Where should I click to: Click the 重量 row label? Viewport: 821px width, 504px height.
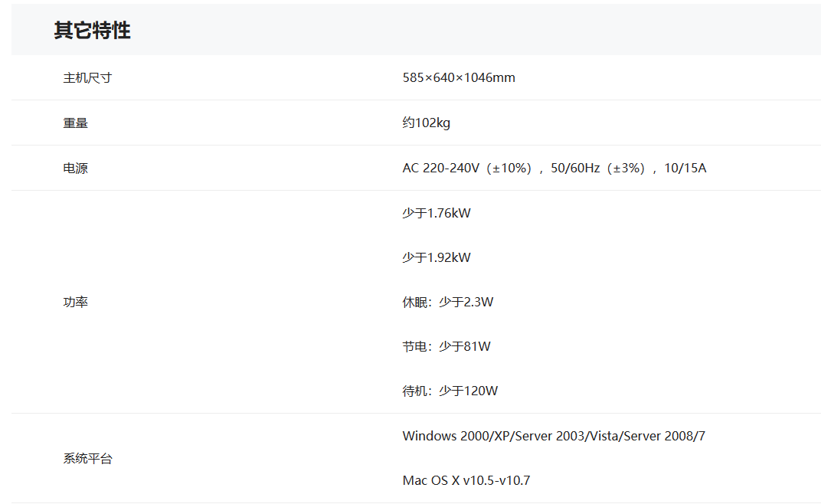[75, 123]
